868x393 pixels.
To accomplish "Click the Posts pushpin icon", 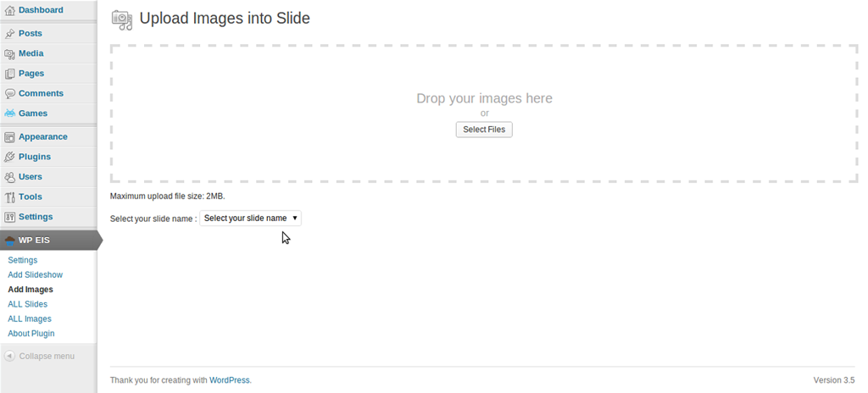I will pos(9,34).
